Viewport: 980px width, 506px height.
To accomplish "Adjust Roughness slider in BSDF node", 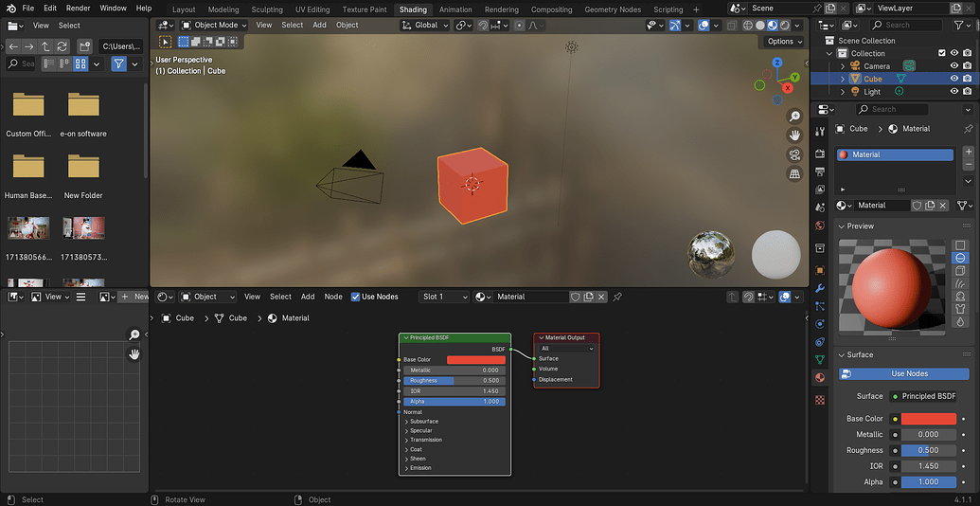I will (454, 380).
